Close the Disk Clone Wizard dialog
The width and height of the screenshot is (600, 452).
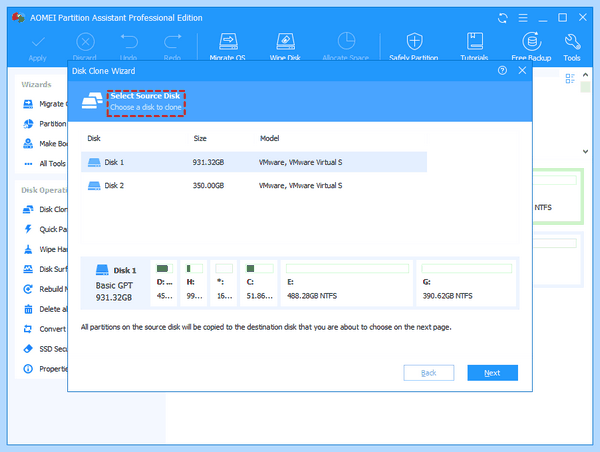(522, 70)
